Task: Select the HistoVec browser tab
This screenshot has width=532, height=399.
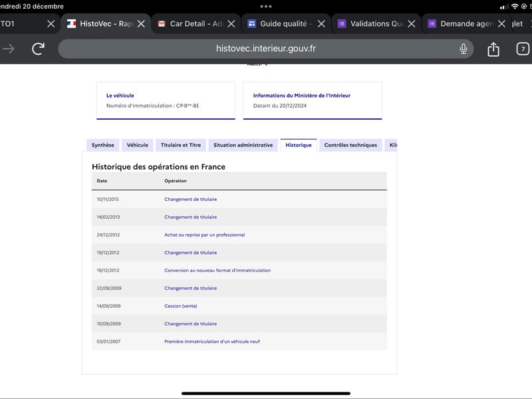Action: click(x=106, y=24)
